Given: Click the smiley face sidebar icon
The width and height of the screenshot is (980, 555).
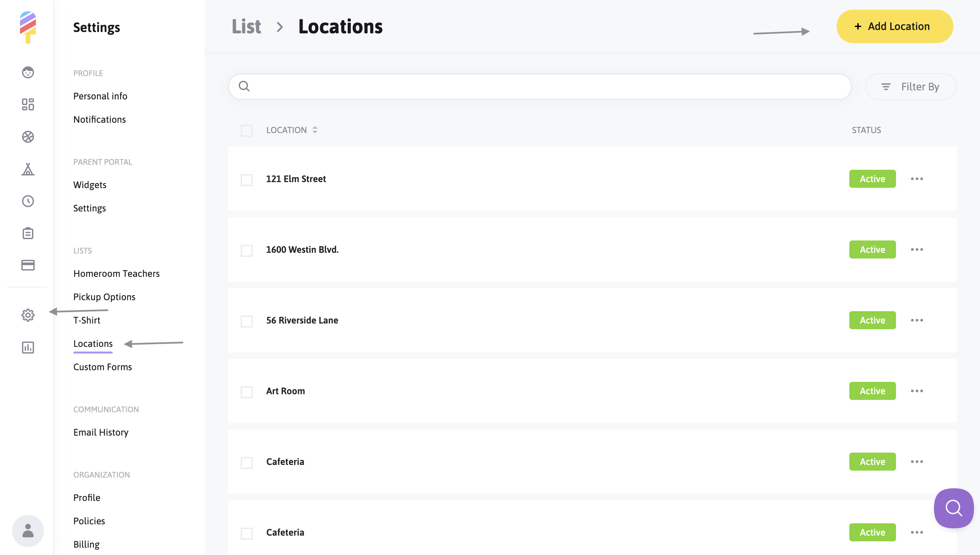Looking at the screenshot, I should 28,72.
